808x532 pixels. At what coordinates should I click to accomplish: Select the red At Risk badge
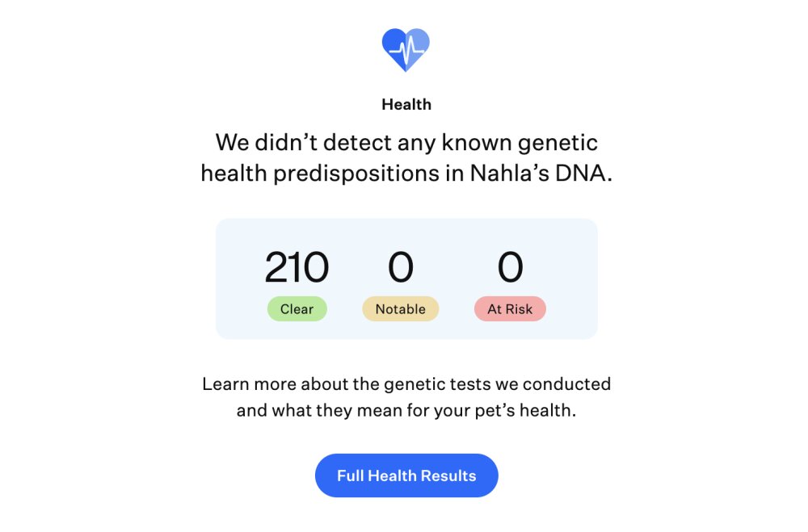(510, 309)
